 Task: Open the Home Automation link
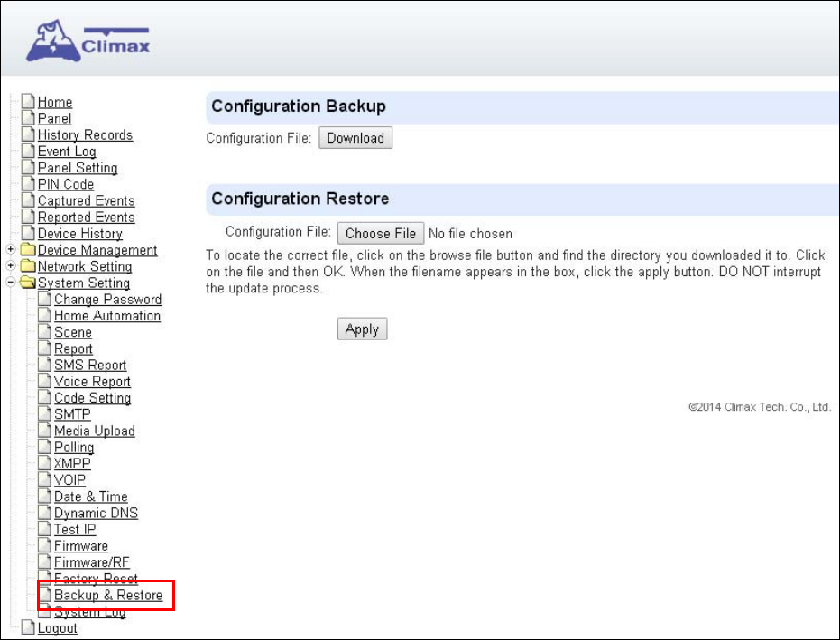(107, 316)
